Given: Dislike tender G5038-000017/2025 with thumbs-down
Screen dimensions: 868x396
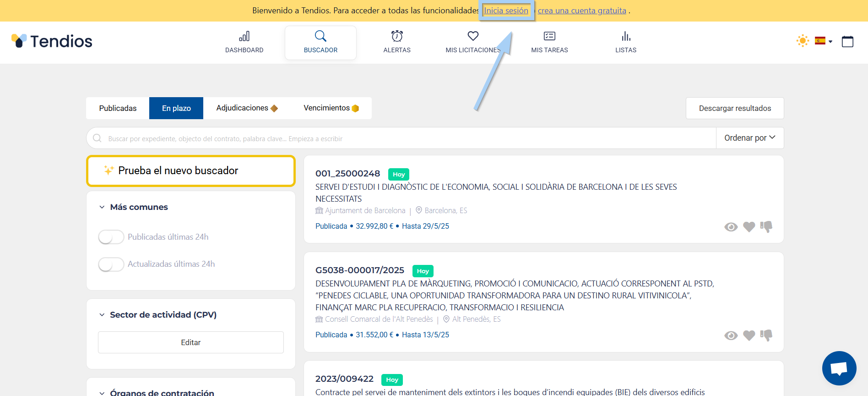Looking at the screenshot, I should (x=766, y=335).
